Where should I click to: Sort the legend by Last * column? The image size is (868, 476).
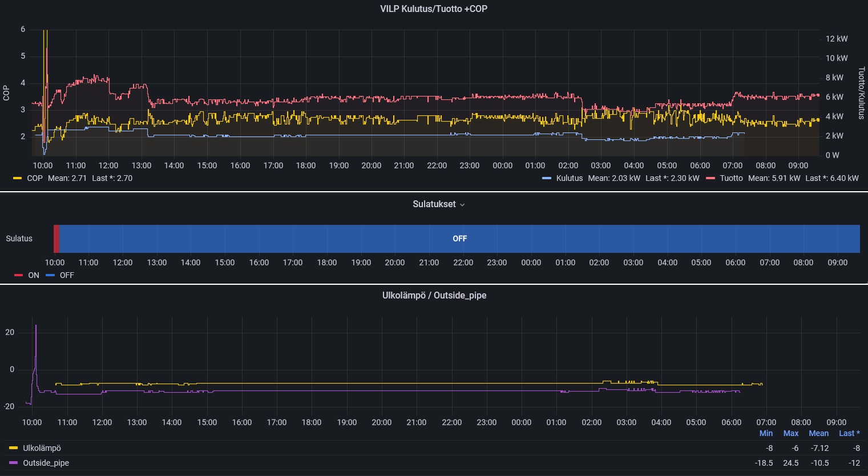(x=849, y=433)
